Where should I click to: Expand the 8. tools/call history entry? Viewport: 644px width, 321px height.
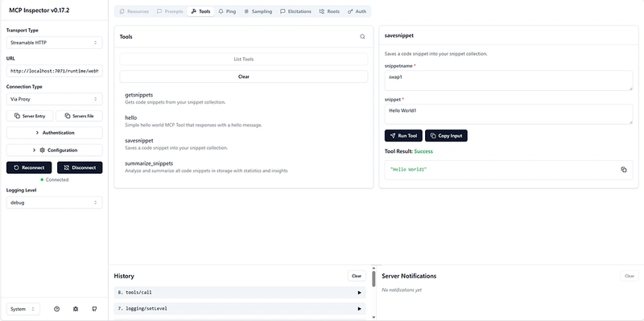point(239,293)
